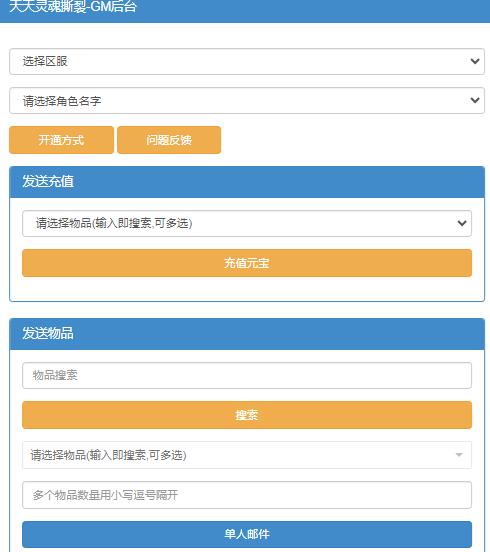Open the 问题反馈 feedback button
490x552 pixels.
[x=169, y=140]
